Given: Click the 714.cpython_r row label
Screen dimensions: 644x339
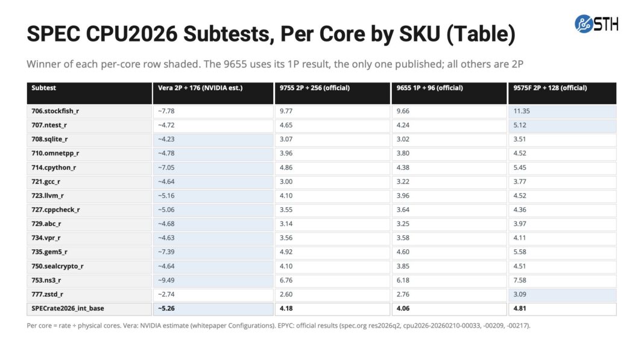Looking at the screenshot, I should tap(54, 167).
